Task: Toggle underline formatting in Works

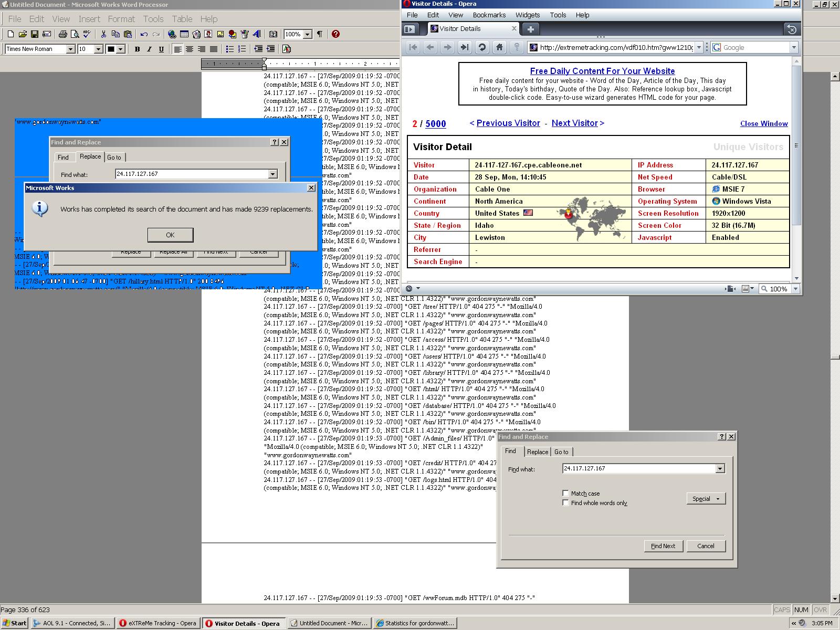Action: pyautogui.click(x=161, y=49)
